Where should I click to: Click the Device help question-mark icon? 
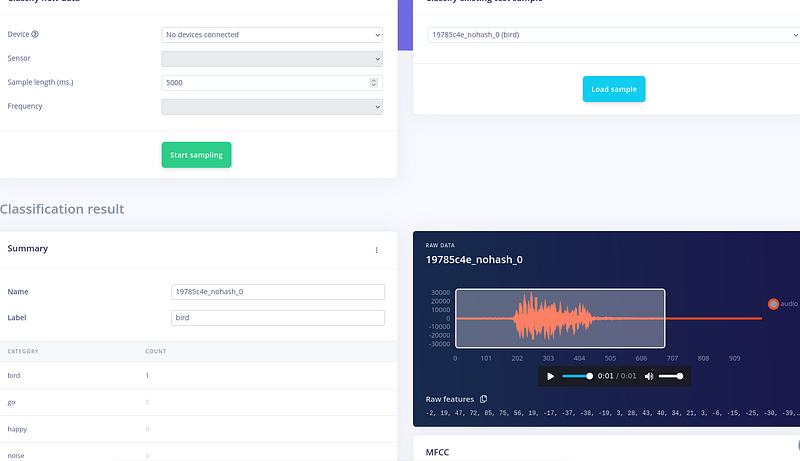(35, 34)
